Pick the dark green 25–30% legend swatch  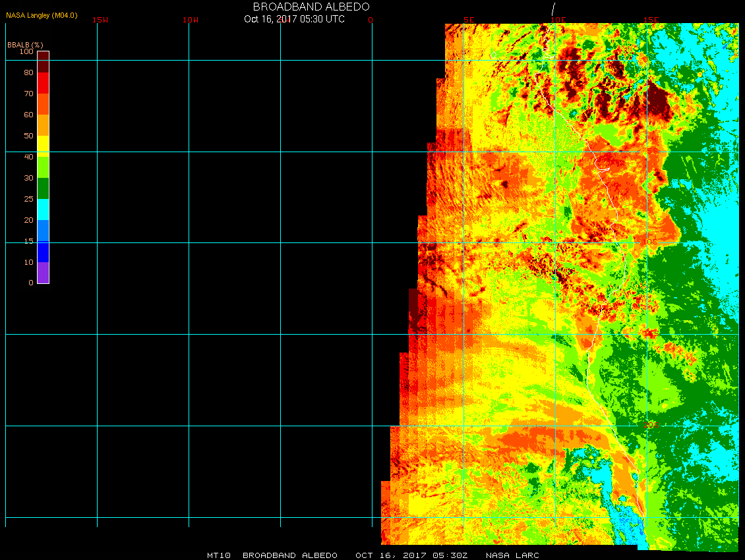(43, 188)
